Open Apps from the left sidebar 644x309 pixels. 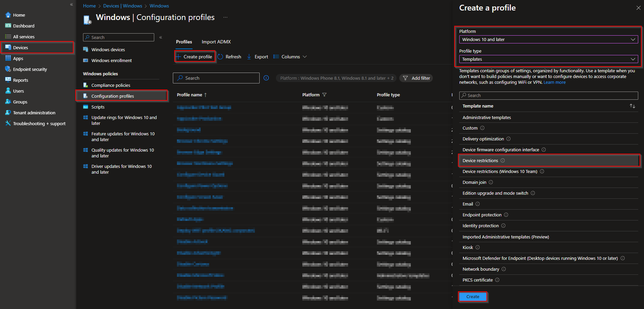8,58
